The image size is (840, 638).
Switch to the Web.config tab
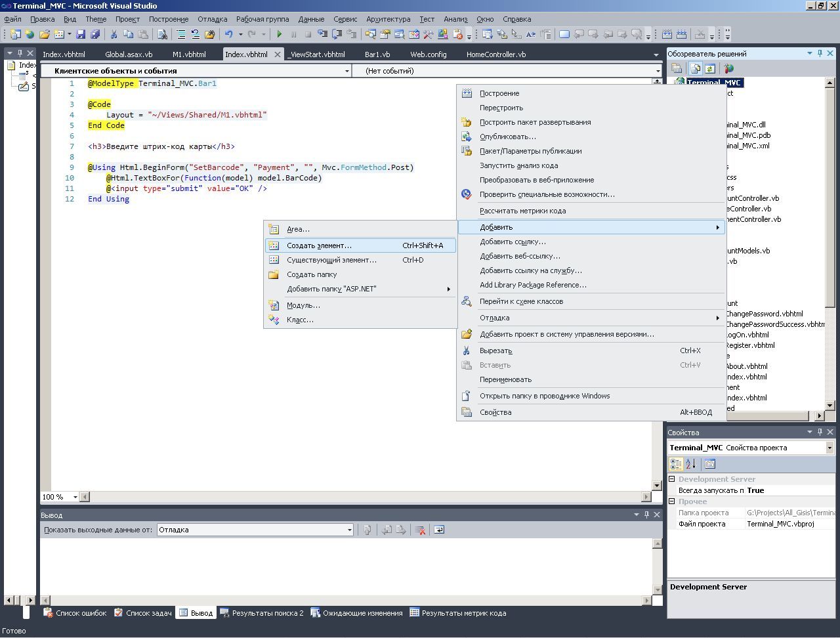pos(429,54)
